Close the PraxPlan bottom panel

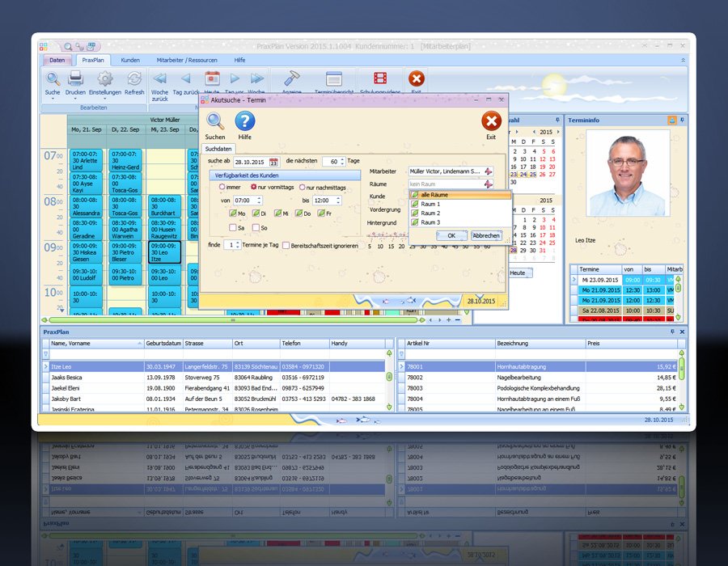click(682, 332)
